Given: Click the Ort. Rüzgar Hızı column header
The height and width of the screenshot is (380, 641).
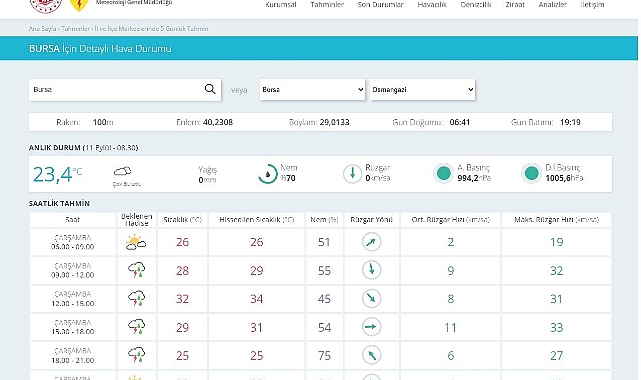Looking at the screenshot, I should (x=450, y=220).
